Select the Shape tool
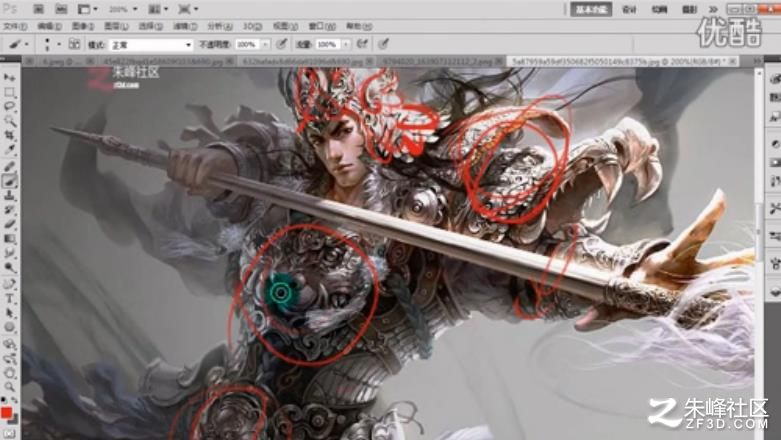The width and height of the screenshot is (781, 440). 9,327
